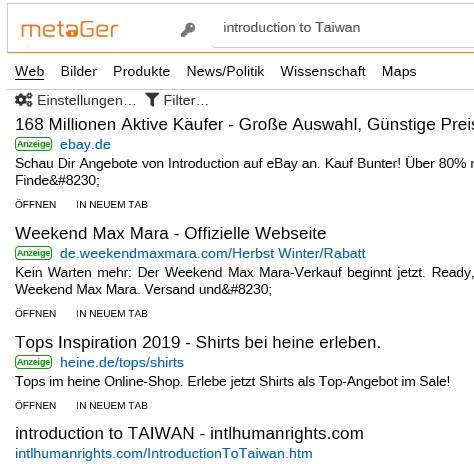The width and height of the screenshot is (474, 464).
Task: Click ÖFFNEN under the Max Mara ad
Action: click(36, 314)
